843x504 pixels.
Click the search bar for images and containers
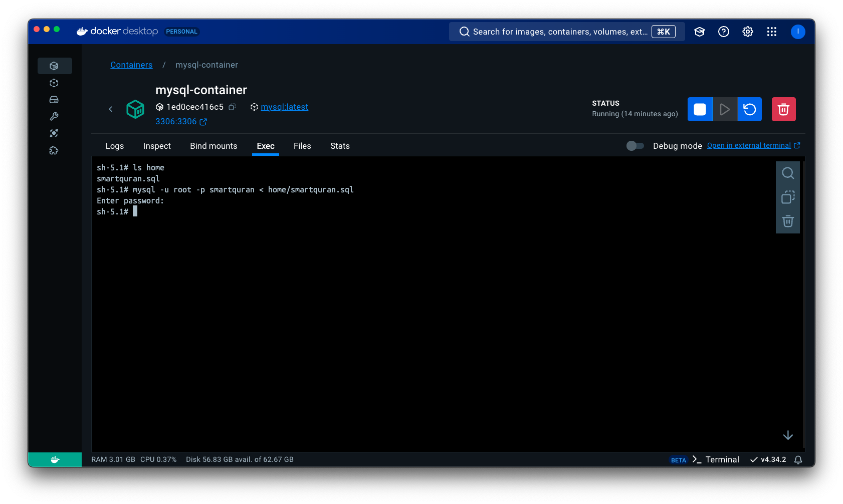coord(567,32)
